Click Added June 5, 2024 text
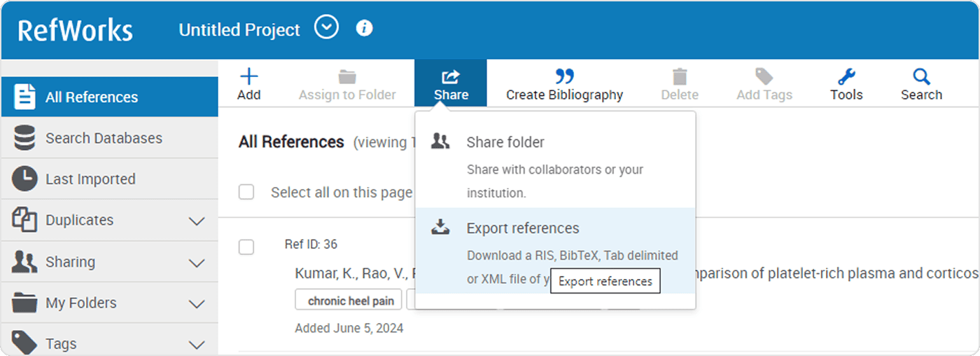The image size is (980, 356). point(349,328)
